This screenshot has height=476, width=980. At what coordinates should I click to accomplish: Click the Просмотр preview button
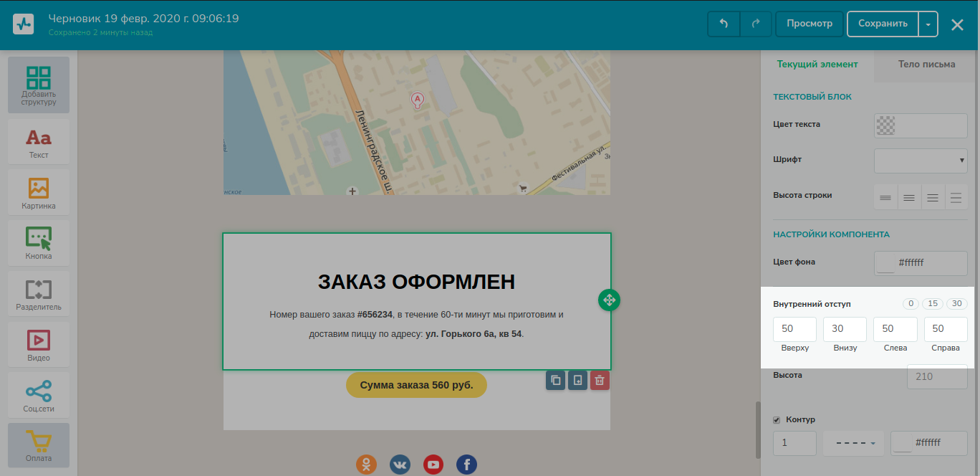pos(810,24)
